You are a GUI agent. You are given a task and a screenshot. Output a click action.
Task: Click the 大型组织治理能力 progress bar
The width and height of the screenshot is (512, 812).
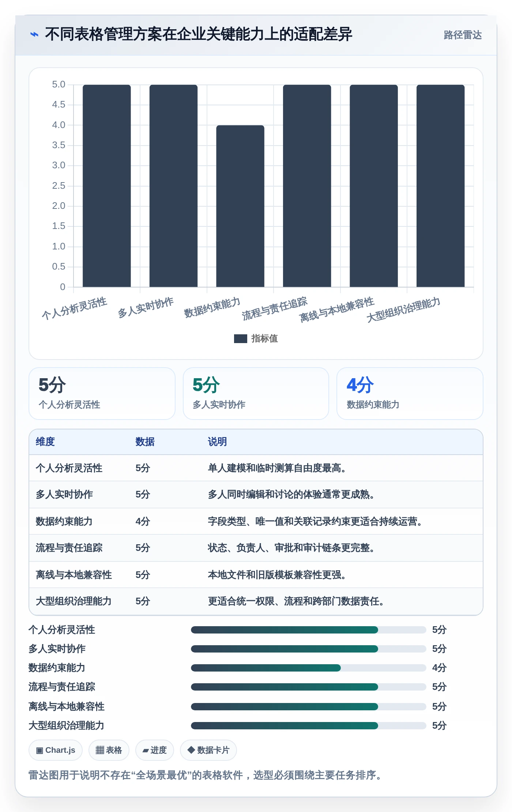click(x=308, y=726)
